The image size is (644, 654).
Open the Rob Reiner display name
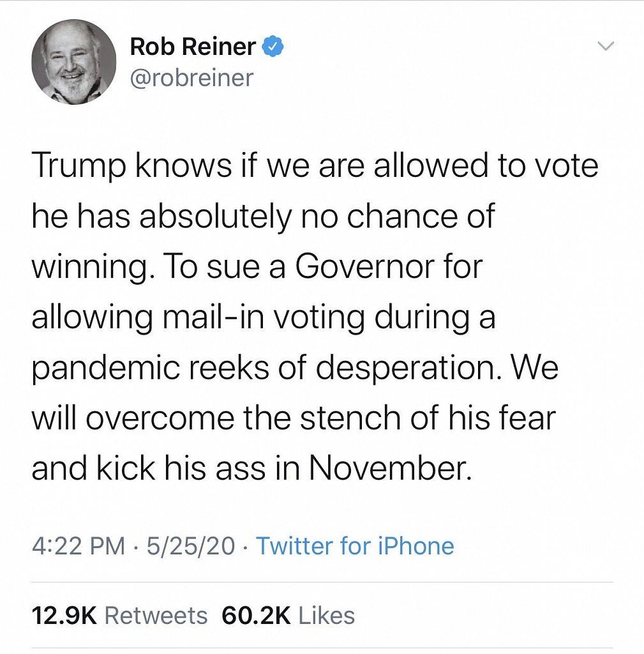click(x=192, y=46)
